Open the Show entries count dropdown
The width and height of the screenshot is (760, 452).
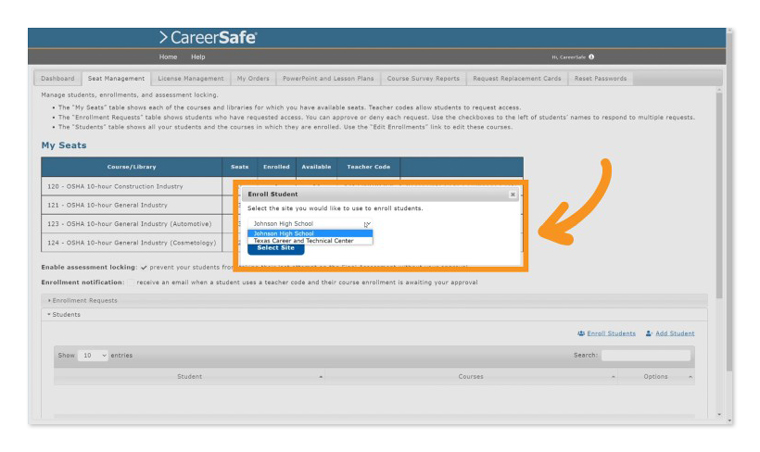[93, 356]
